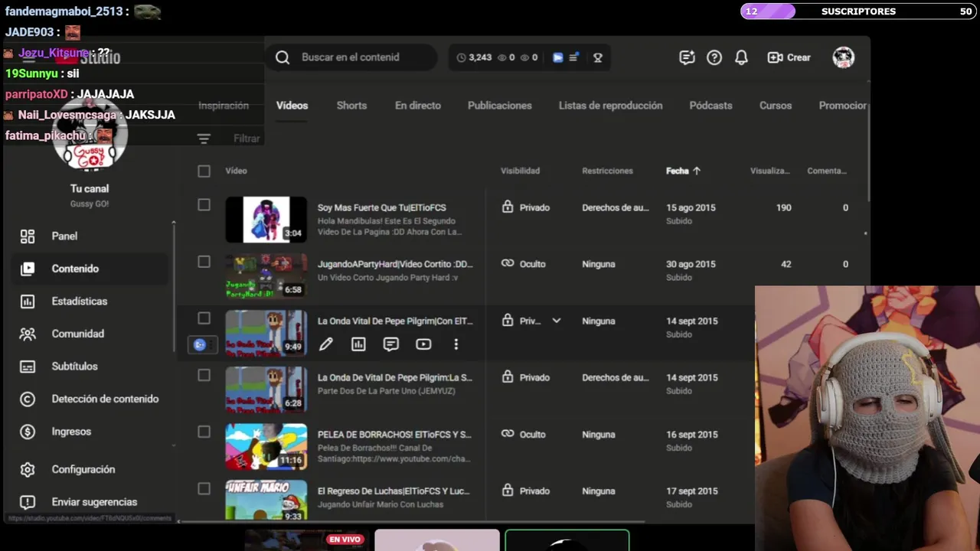Open the Panel dashboard icon in sidebar
This screenshot has height=551, width=980.
tap(28, 236)
